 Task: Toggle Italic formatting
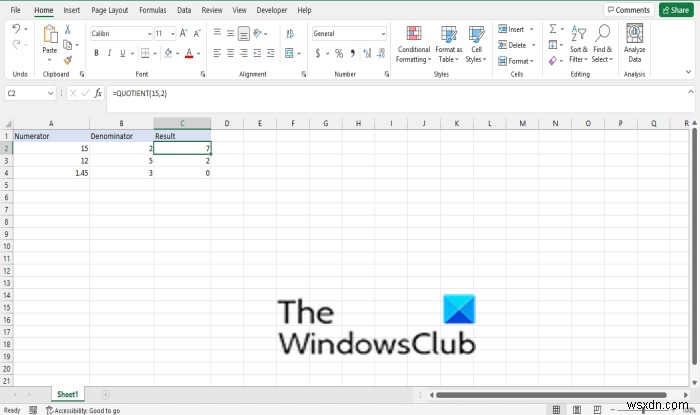point(109,53)
